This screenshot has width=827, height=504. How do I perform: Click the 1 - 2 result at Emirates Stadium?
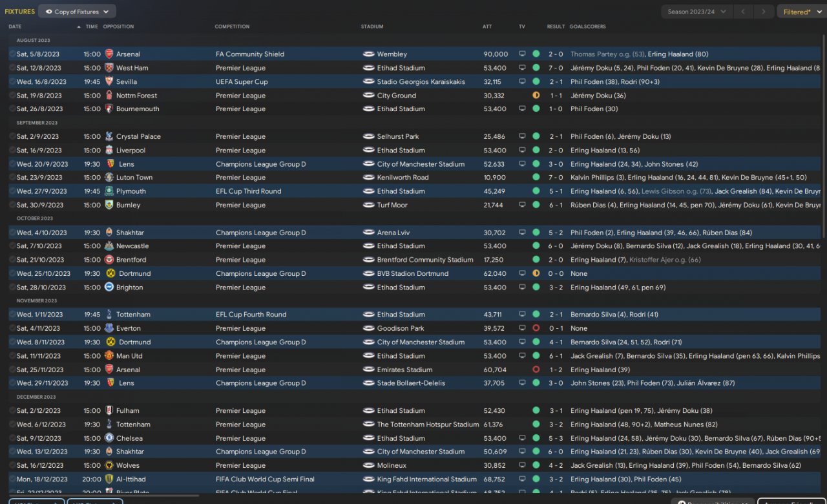[556, 370]
